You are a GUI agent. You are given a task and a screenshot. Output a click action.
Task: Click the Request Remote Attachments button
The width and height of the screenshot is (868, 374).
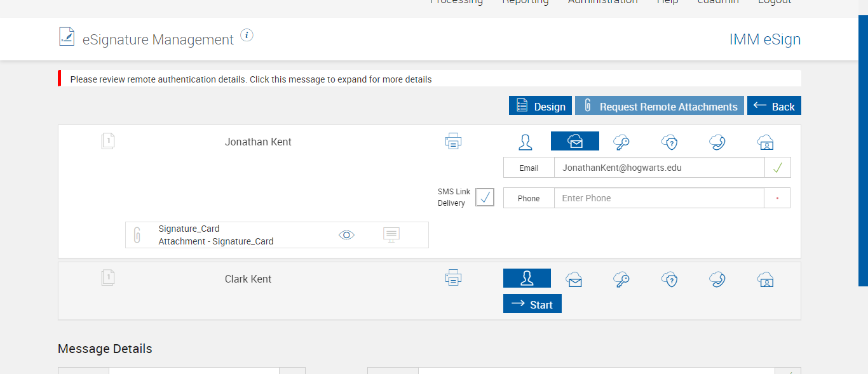coord(659,106)
